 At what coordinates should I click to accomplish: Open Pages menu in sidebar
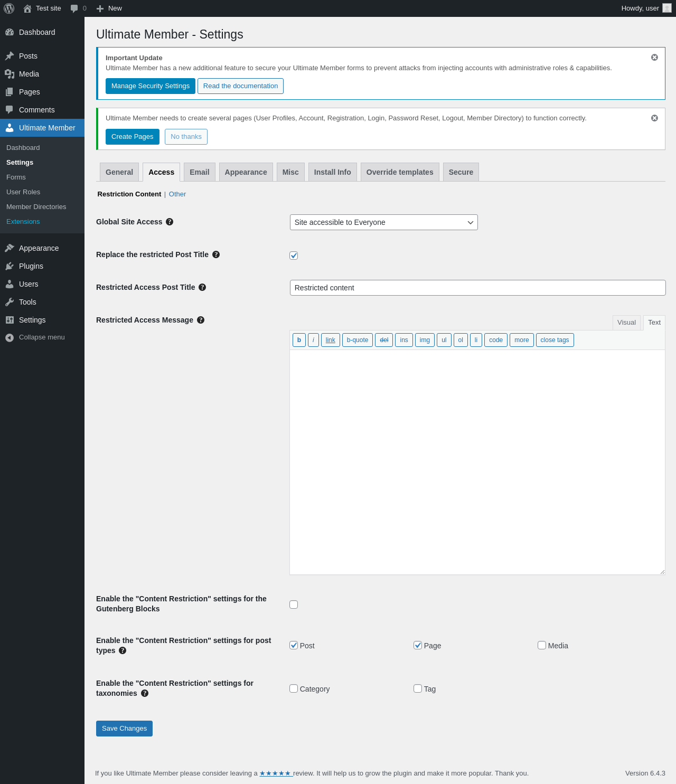pos(42,92)
